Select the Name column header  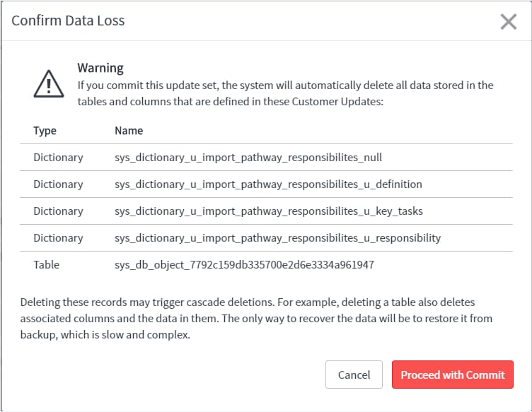tap(129, 131)
